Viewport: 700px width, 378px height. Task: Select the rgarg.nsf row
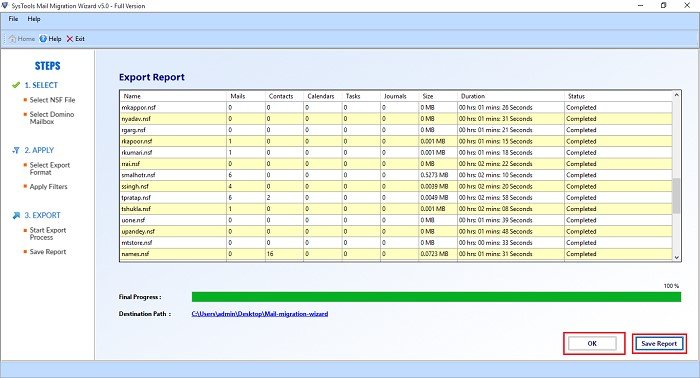coord(396,130)
